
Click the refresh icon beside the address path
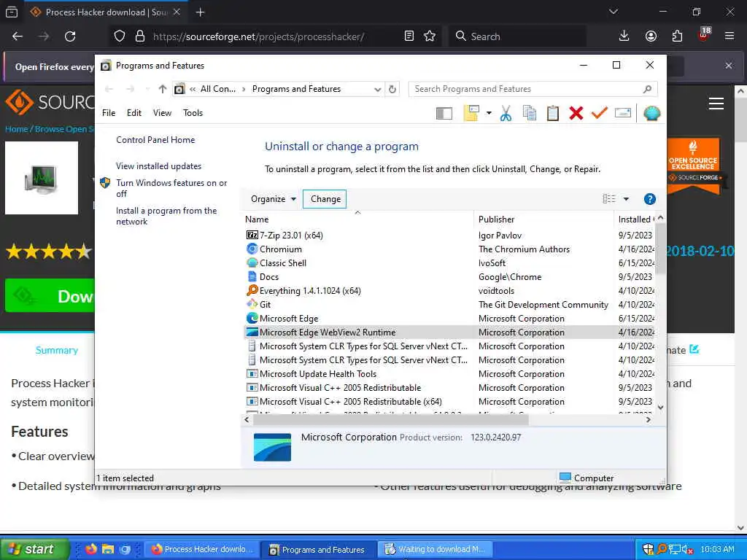pos(392,89)
